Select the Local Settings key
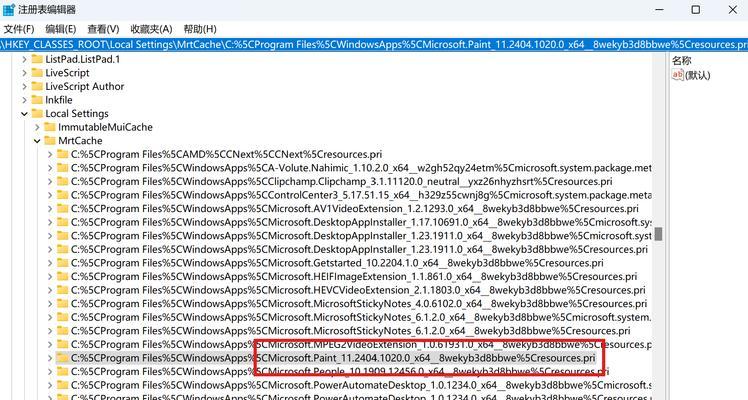 (x=77, y=113)
